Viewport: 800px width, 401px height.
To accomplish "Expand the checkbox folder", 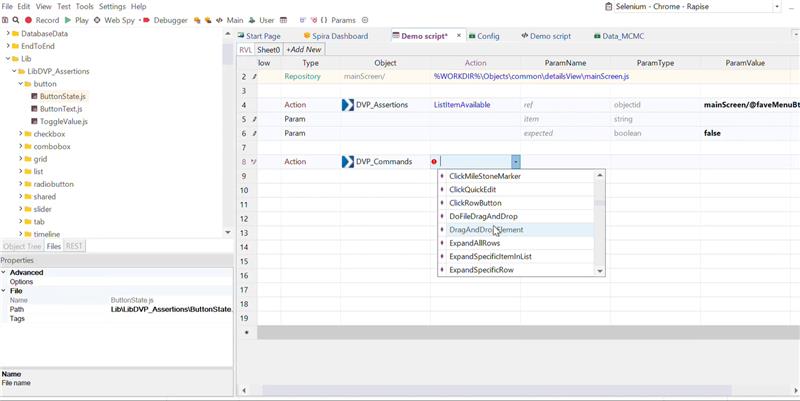I will click(x=21, y=134).
